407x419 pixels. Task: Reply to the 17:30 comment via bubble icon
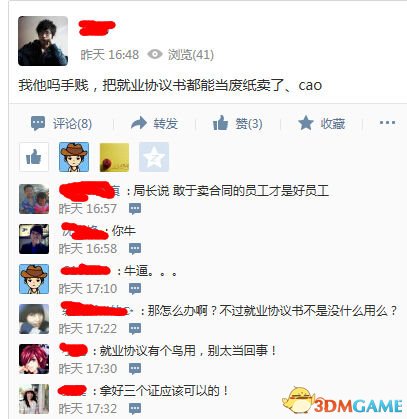(135, 369)
